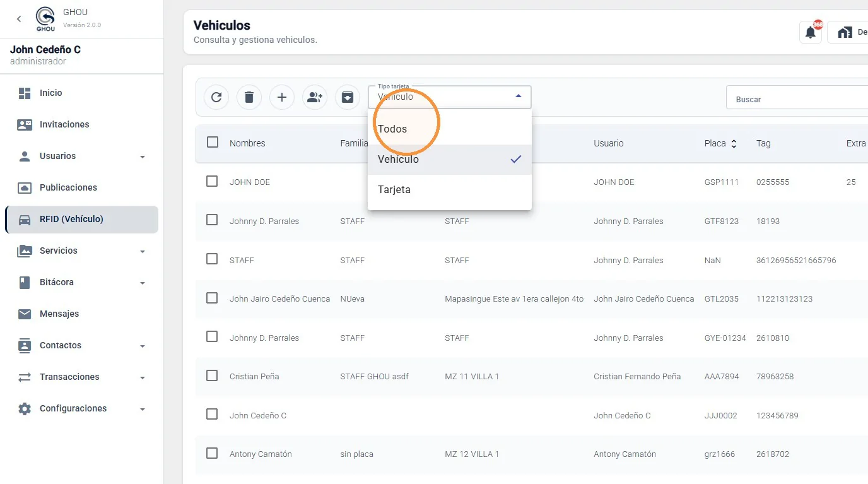The width and height of the screenshot is (868, 484).
Task: Click the trash delete icon
Action: click(249, 97)
